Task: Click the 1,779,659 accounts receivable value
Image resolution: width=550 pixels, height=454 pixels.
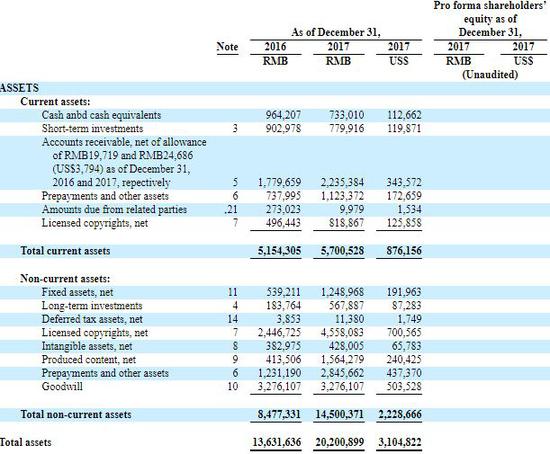Action: [x=279, y=182]
